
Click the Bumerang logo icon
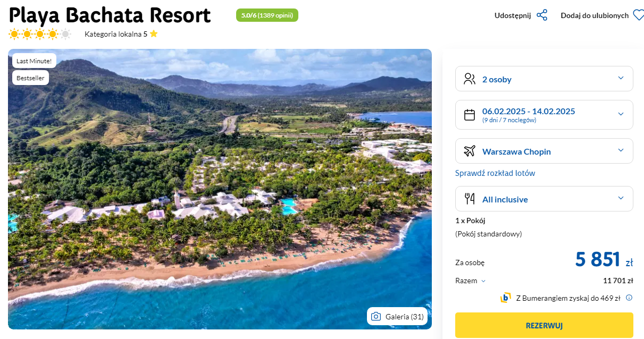505,298
